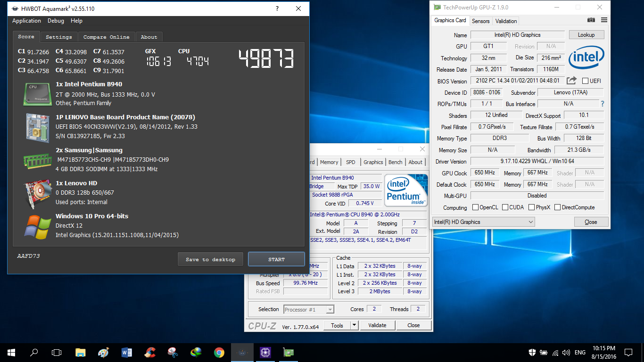Click the Windows logo icon in Aquamark
This screenshot has height=362, width=644.
point(38,227)
